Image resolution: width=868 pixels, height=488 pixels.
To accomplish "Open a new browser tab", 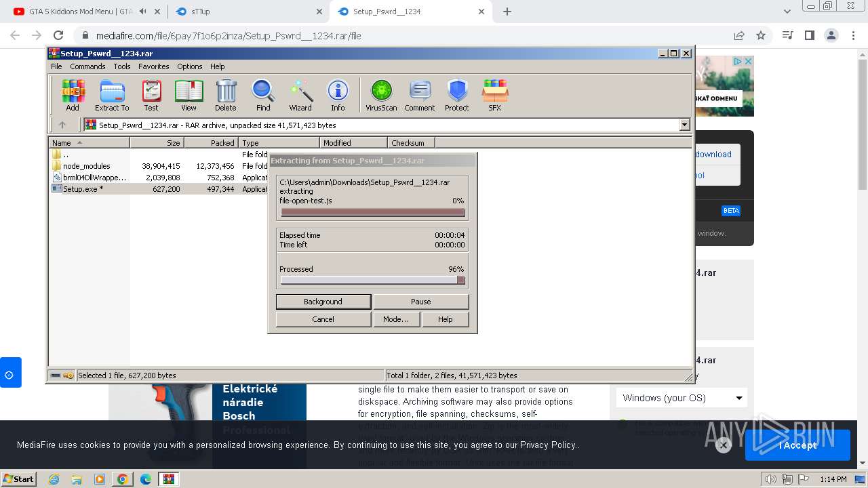I will pos(507,12).
